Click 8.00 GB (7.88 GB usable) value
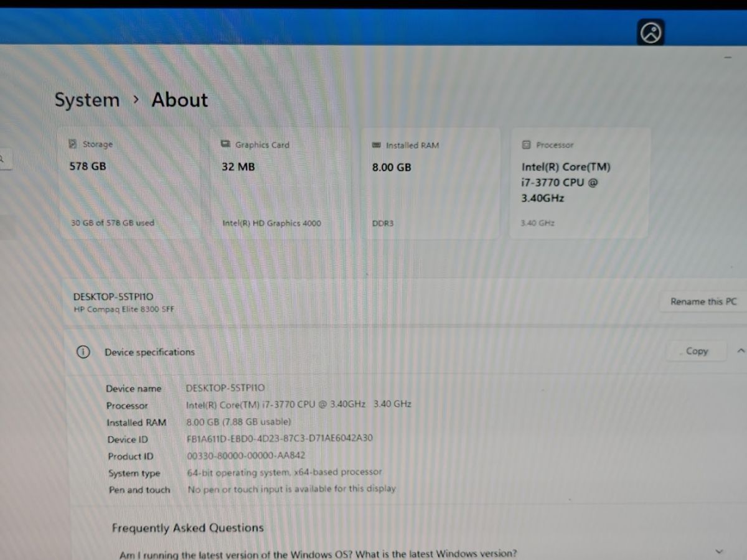The height and width of the screenshot is (560, 747). click(238, 421)
